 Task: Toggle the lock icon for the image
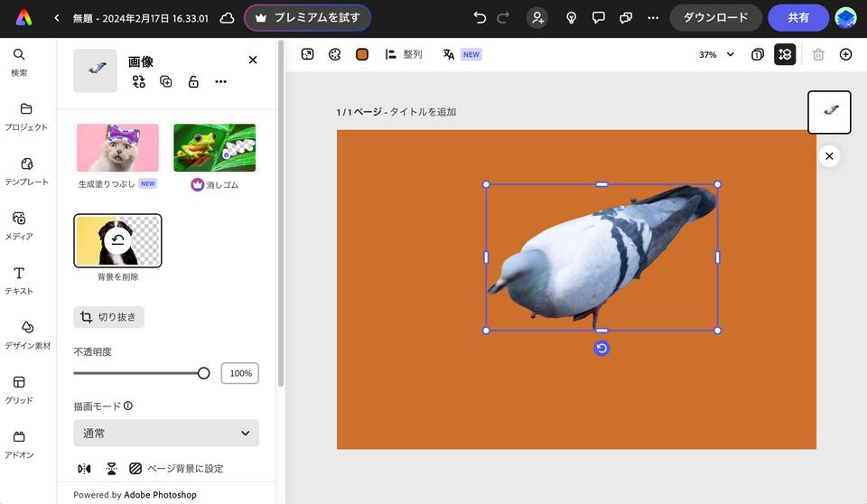click(x=193, y=82)
